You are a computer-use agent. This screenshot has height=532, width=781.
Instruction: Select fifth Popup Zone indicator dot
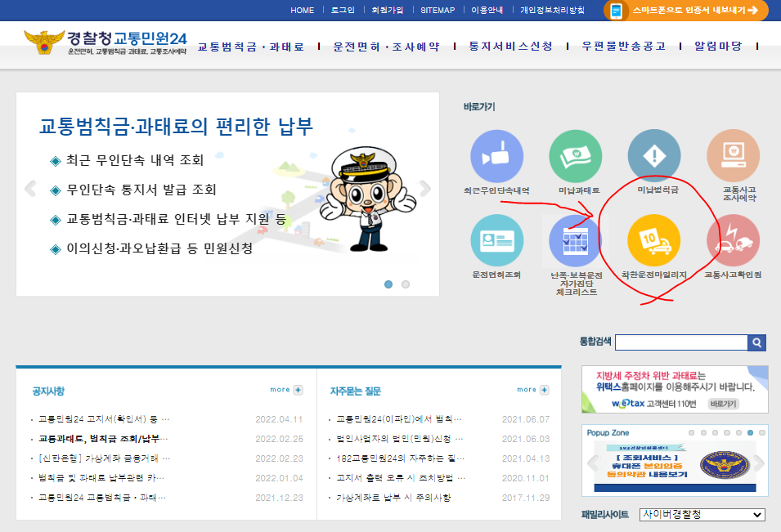click(x=738, y=432)
